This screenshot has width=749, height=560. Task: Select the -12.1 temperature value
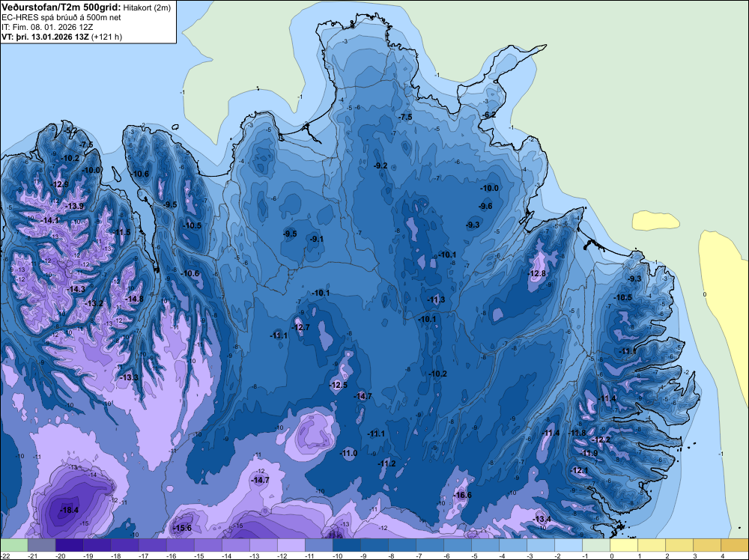pos(580,470)
